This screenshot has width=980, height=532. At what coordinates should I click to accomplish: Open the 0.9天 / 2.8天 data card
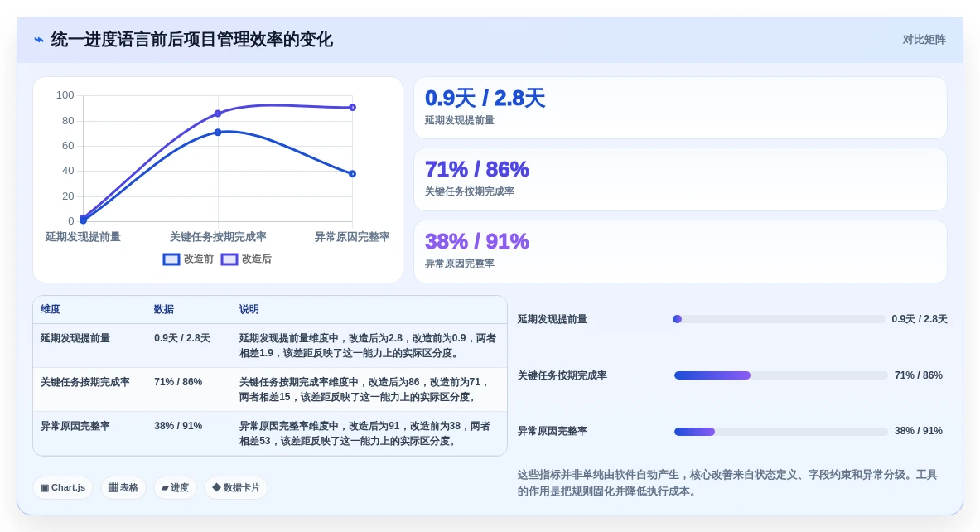coord(680,108)
